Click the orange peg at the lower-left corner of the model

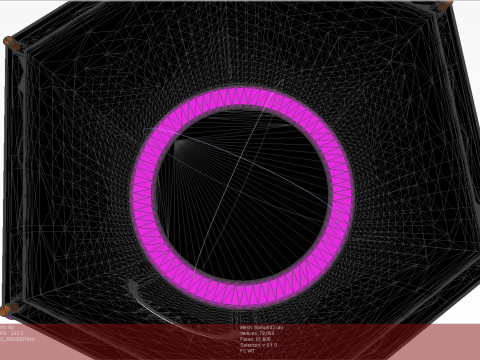coord(8,309)
